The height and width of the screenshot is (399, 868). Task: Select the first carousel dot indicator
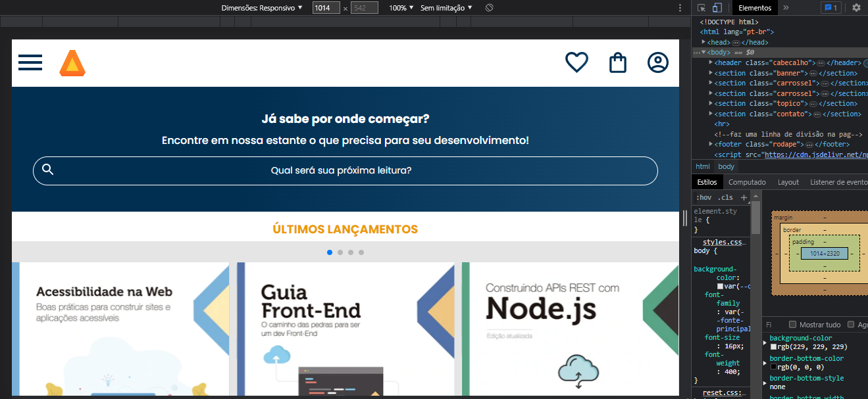[x=330, y=252]
